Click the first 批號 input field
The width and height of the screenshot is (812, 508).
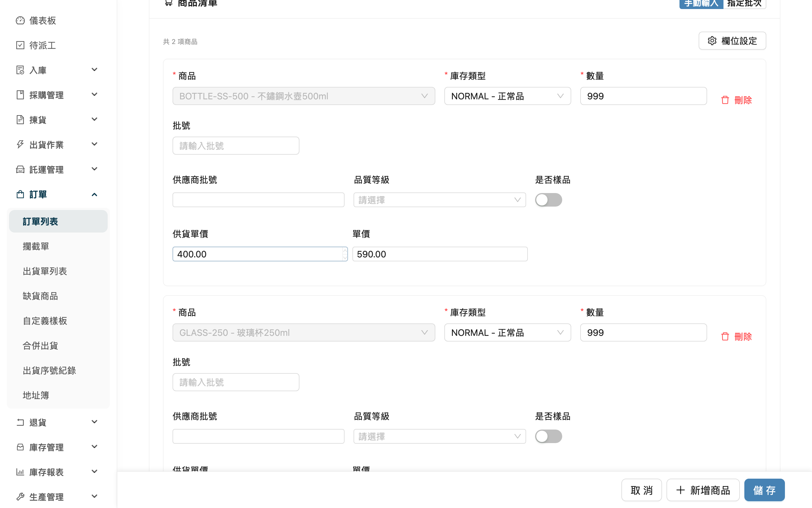pyautogui.click(x=236, y=145)
